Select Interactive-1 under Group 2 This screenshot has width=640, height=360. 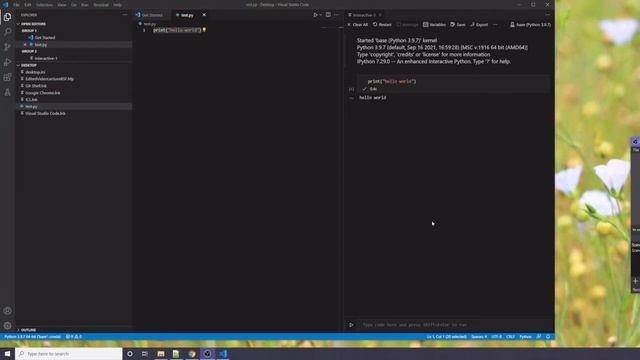[x=46, y=58]
